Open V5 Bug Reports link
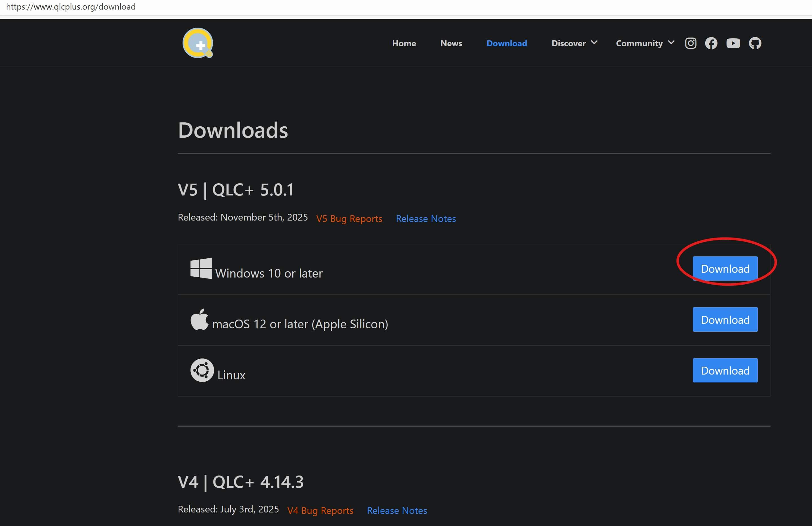Image resolution: width=812 pixels, height=526 pixels. (x=349, y=219)
